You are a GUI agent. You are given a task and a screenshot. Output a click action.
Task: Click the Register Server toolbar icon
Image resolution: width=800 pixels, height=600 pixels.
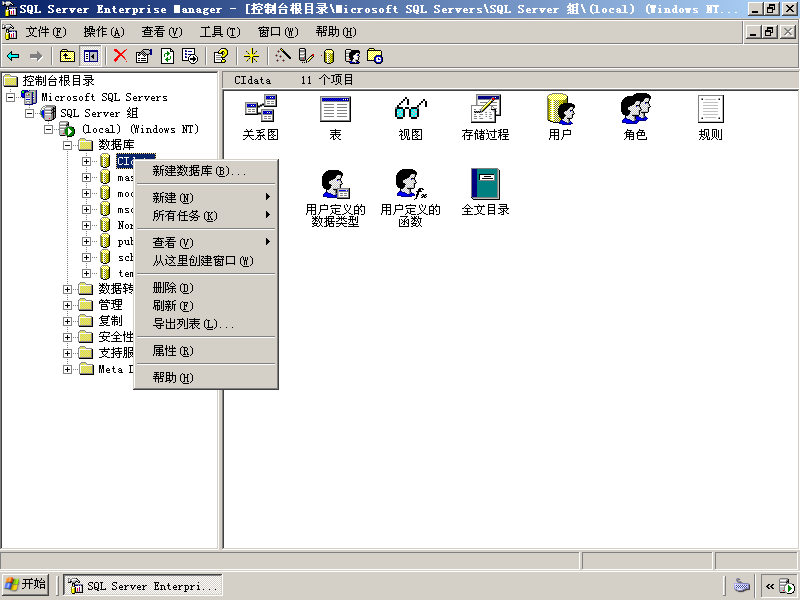point(306,56)
